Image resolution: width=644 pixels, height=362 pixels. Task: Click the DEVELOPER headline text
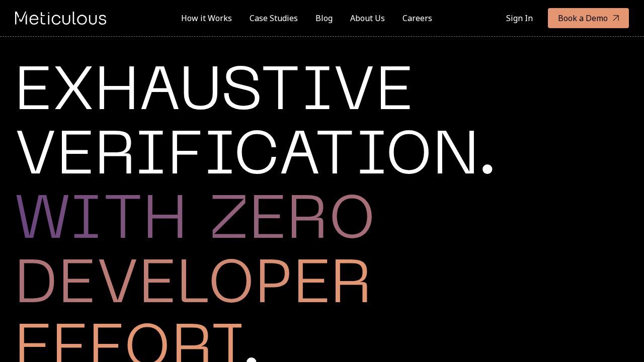193,281
